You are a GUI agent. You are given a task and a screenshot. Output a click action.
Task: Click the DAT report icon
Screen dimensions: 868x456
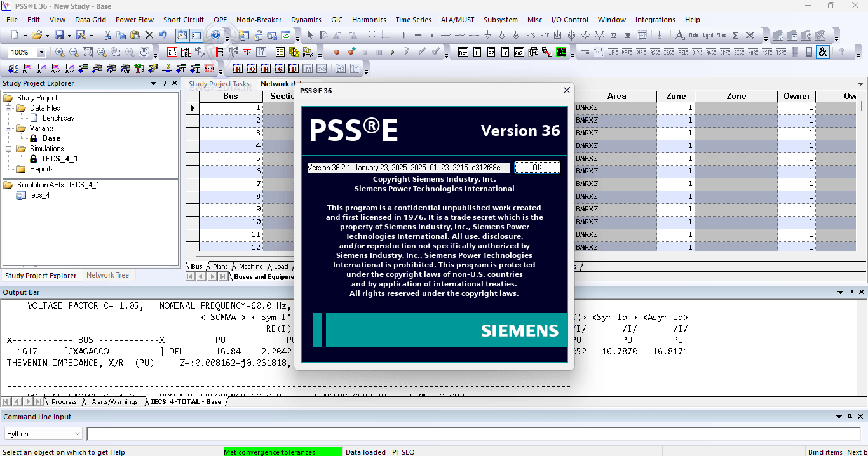pos(463,52)
